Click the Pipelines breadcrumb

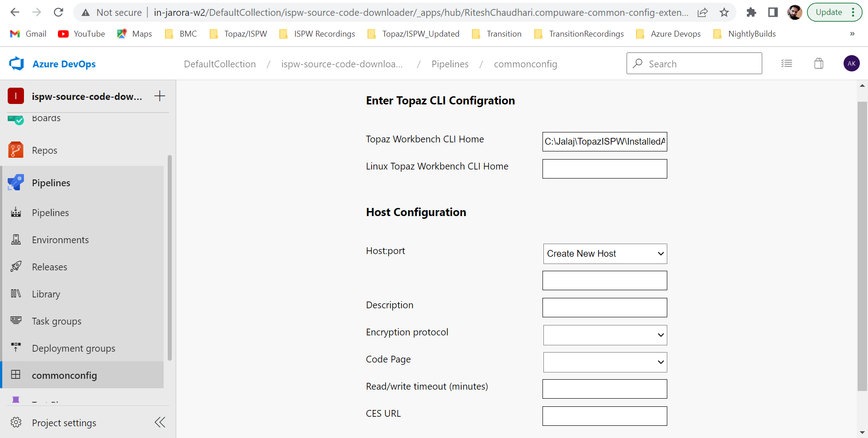tap(450, 64)
